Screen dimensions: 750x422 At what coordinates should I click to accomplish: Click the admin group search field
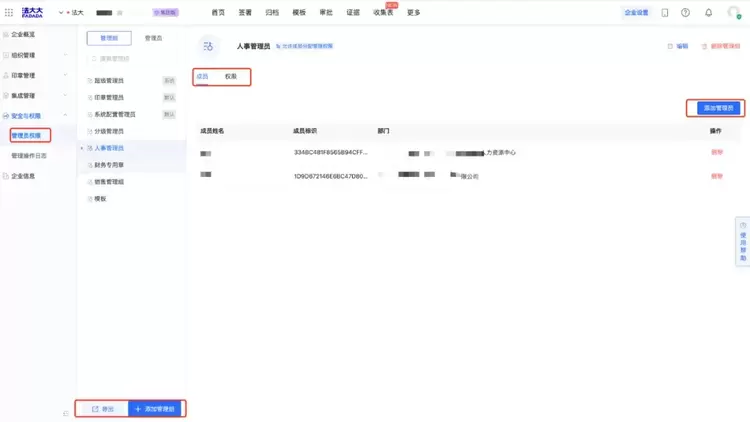click(132, 58)
